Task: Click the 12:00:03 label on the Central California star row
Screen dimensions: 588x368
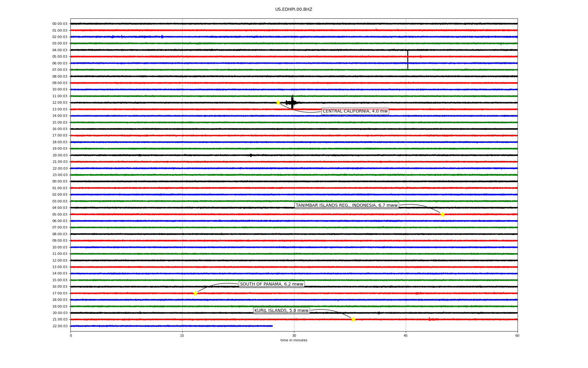Action: (x=60, y=102)
